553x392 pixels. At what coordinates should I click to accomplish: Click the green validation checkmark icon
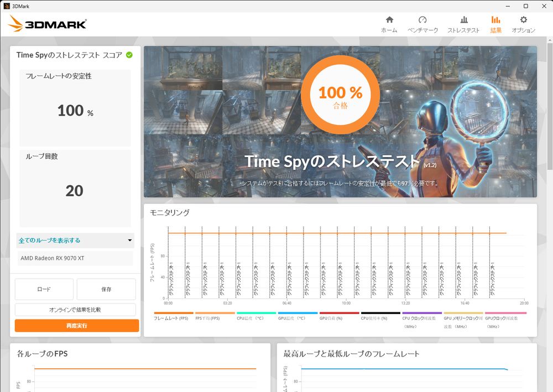129,55
